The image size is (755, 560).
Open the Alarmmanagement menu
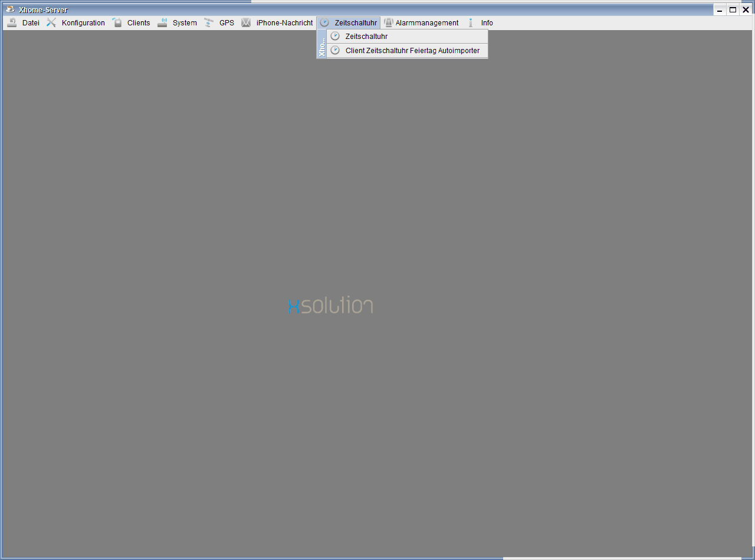coord(426,23)
